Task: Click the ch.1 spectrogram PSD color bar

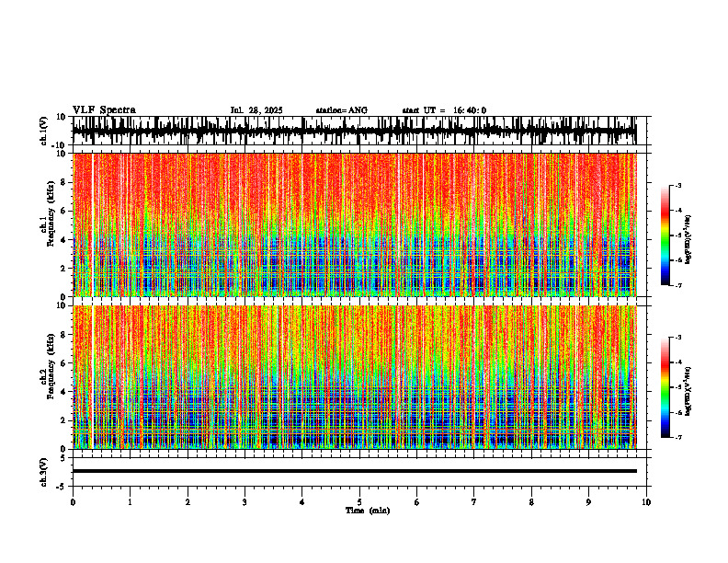Action: coord(665,236)
